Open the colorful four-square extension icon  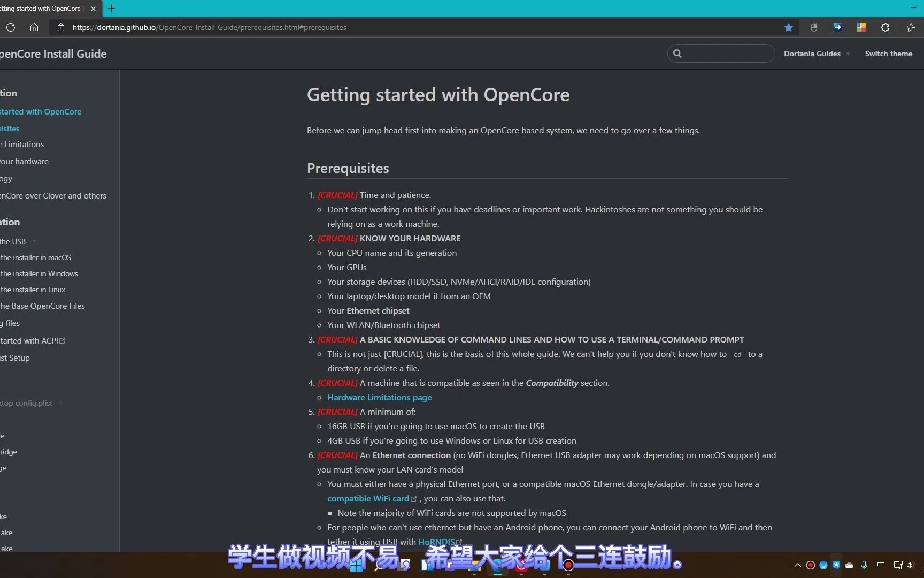click(x=861, y=27)
